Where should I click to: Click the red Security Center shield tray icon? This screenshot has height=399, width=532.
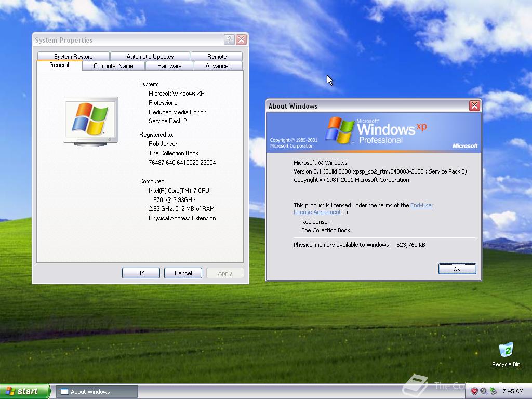click(474, 391)
